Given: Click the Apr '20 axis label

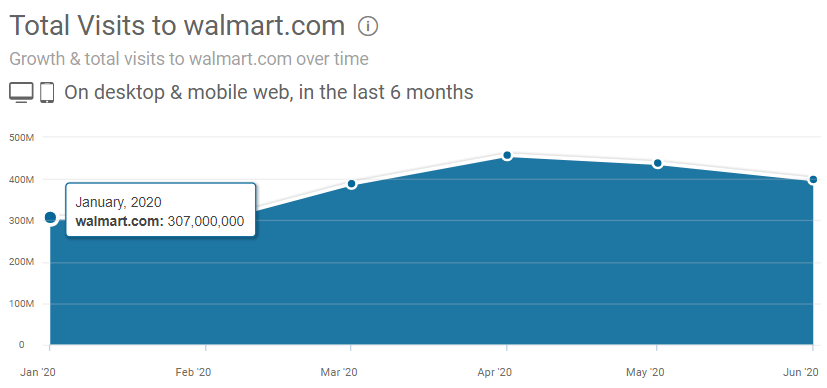Looking at the screenshot, I should [494, 373].
